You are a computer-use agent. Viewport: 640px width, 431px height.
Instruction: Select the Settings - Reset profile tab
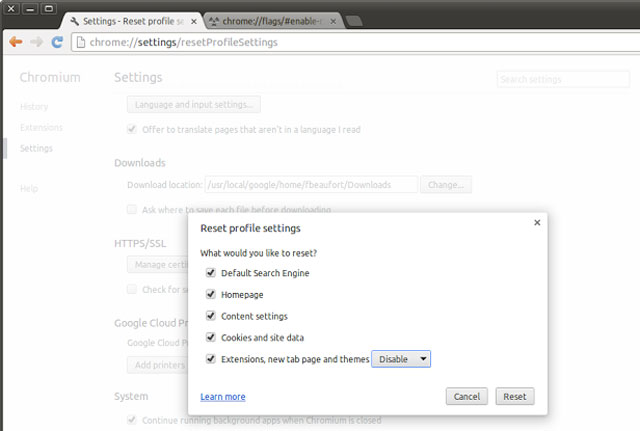pyautogui.click(x=130, y=20)
